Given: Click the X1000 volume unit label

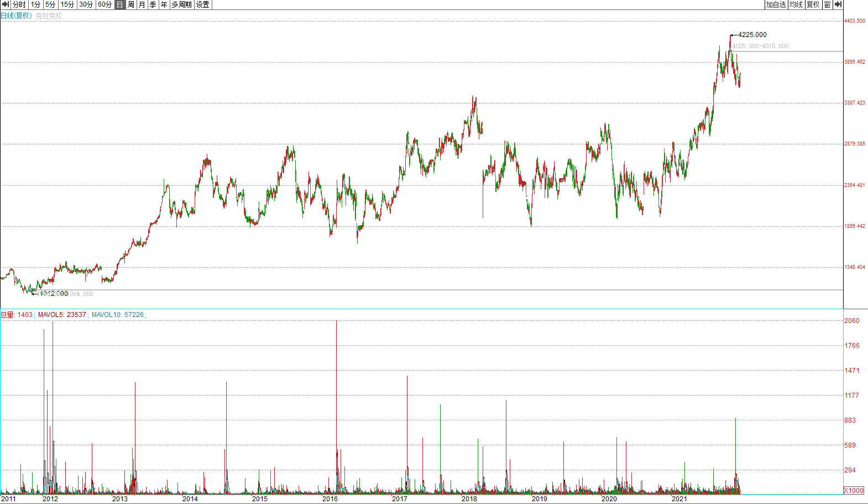Looking at the screenshot, I should tap(854, 491).
